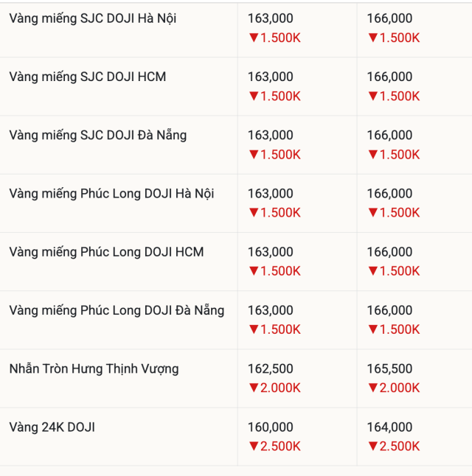This screenshot has width=472, height=476.
Task: Click the 162,500 price value
Action: pos(271,368)
